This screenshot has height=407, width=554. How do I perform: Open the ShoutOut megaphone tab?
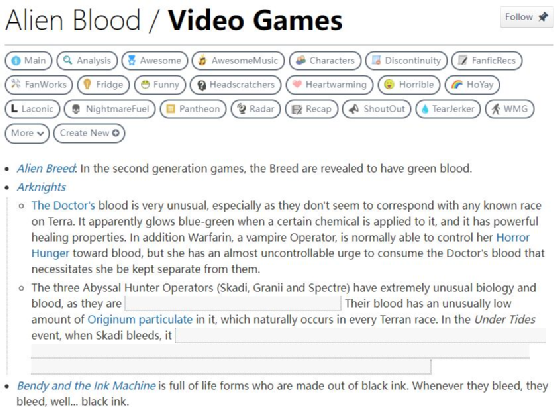[x=377, y=109]
